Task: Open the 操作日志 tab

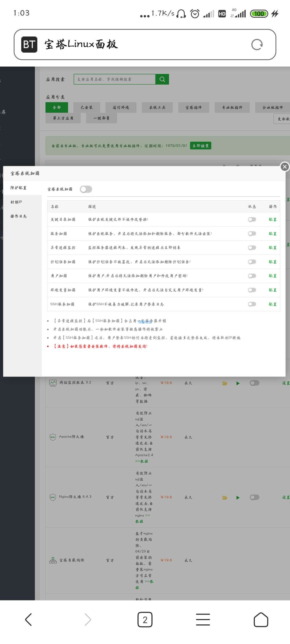Action: point(23,216)
